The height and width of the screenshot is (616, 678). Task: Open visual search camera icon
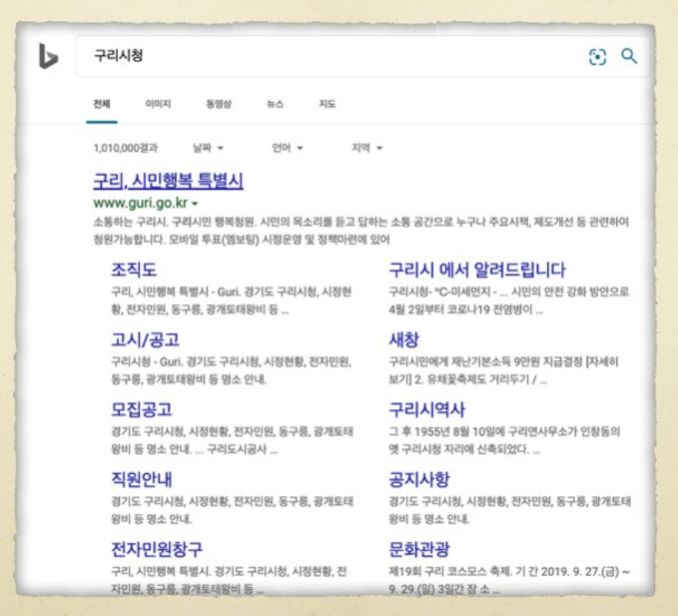[598, 57]
